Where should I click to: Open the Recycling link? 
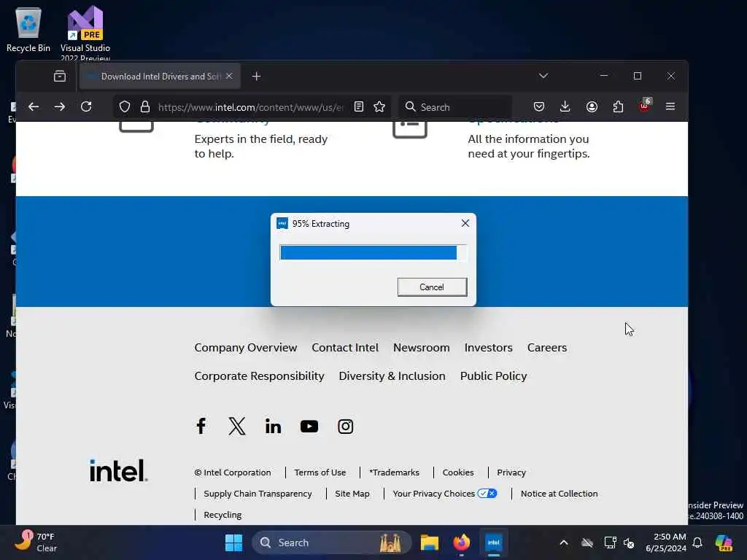pyautogui.click(x=222, y=515)
